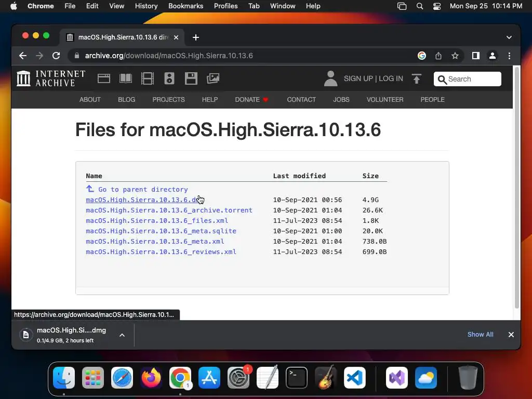This screenshot has width=532, height=399.
Task: Click LOG IN link
Action: pos(391,79)
